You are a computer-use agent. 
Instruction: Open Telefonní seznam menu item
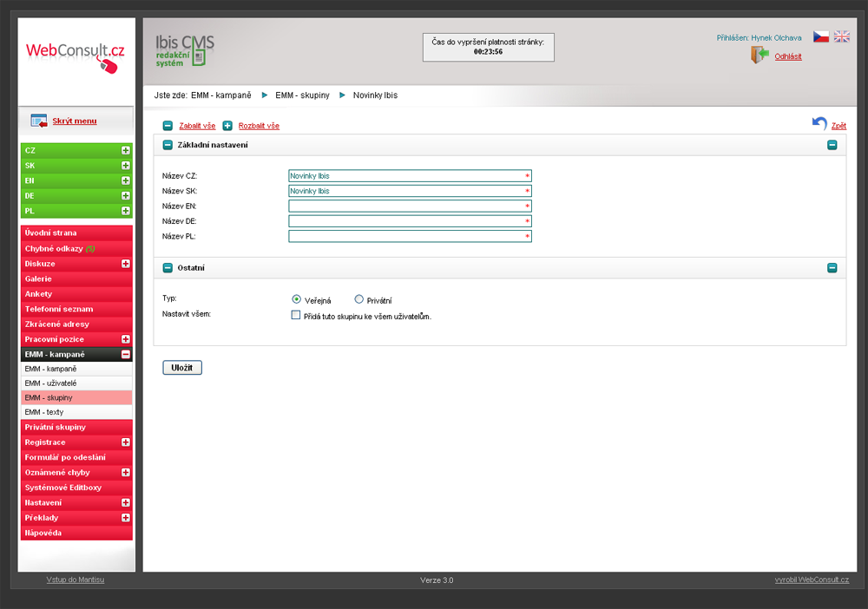pos(76,309)
